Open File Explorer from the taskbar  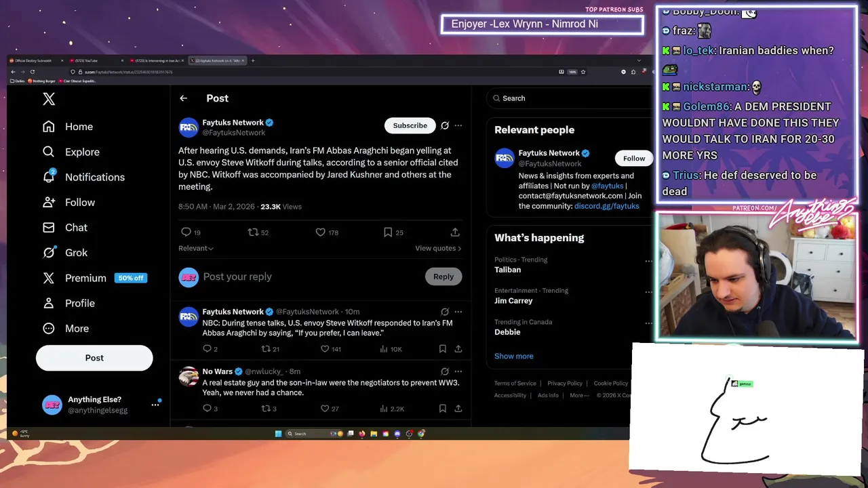pos(374,434)
